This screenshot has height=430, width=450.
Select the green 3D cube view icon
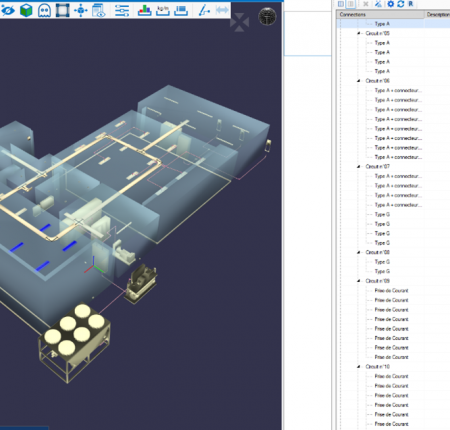26,10
